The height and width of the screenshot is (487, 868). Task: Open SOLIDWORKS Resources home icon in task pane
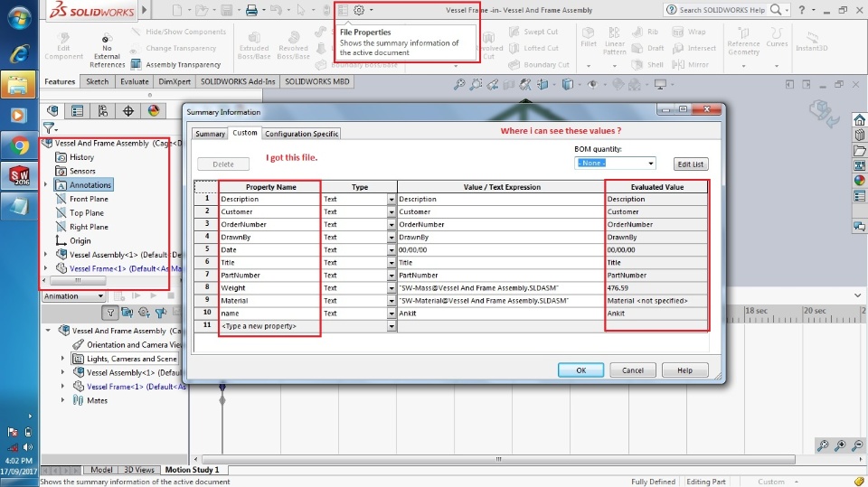point(859,120)
